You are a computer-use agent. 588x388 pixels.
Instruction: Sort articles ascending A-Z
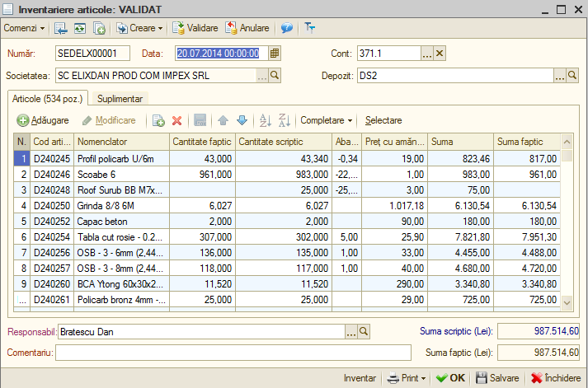pos(265,120)
